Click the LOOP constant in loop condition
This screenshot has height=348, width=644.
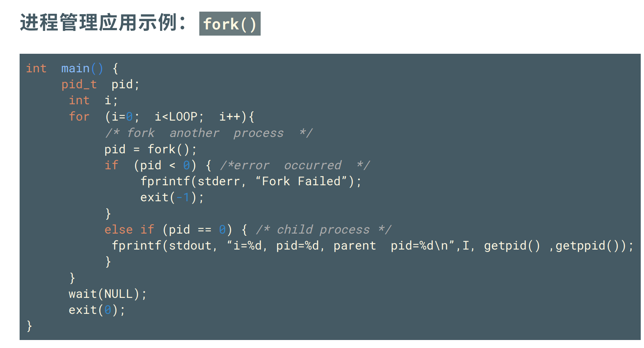pos(183,117)
